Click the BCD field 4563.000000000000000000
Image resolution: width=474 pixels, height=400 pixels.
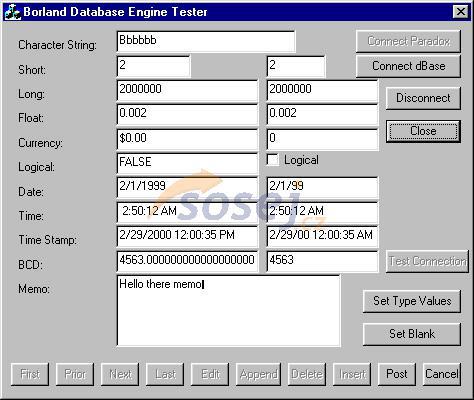pyautogui.click(x=187, y=261)
